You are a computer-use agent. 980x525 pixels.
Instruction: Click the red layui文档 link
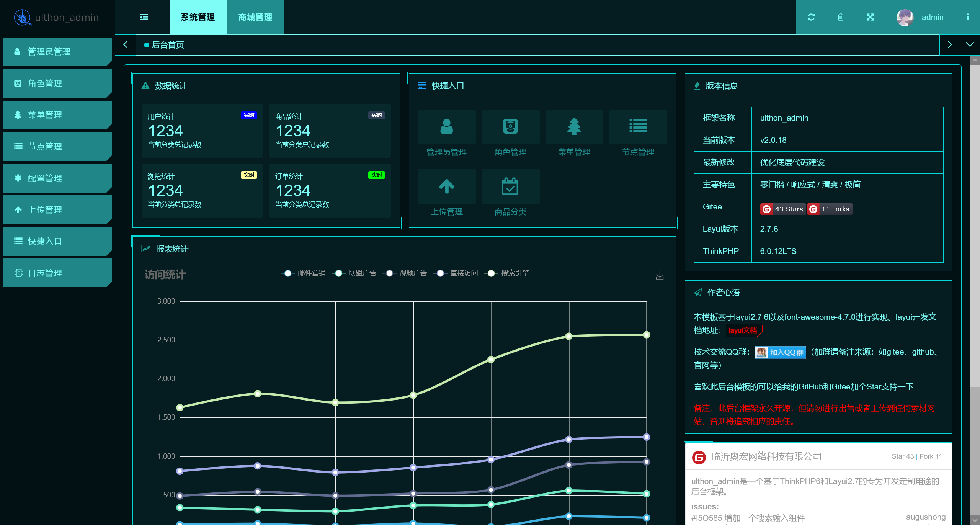[x=743, y=330]
